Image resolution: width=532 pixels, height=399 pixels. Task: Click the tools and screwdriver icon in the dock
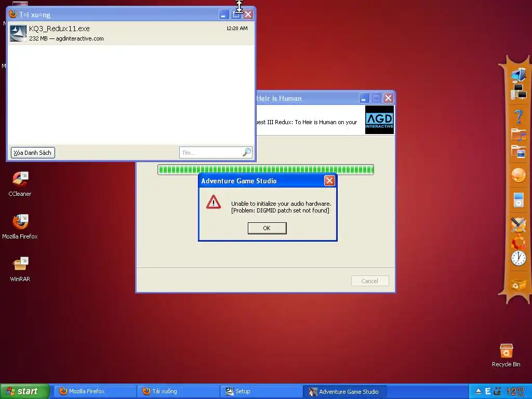[518, 224]
